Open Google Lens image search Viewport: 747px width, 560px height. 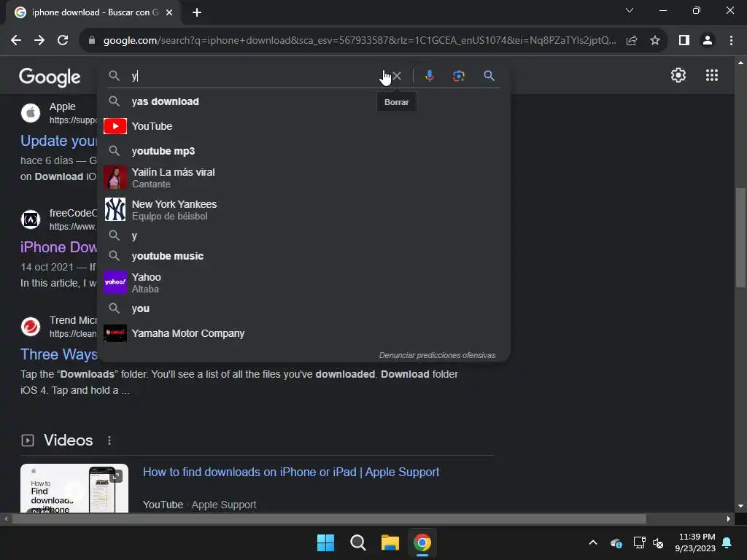459,76
